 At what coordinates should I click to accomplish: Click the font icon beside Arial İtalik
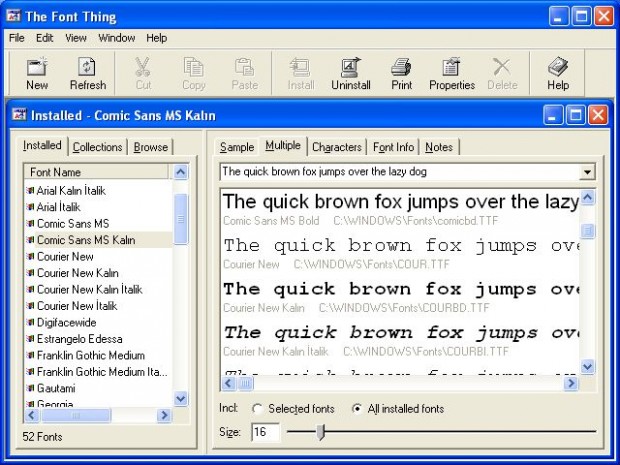point(30,206)
